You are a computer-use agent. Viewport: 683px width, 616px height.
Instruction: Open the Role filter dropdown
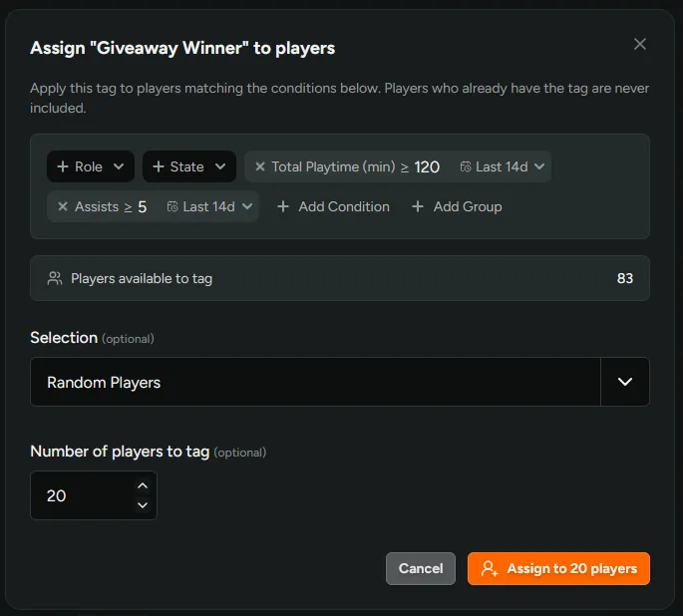click(x=91, y=166)
